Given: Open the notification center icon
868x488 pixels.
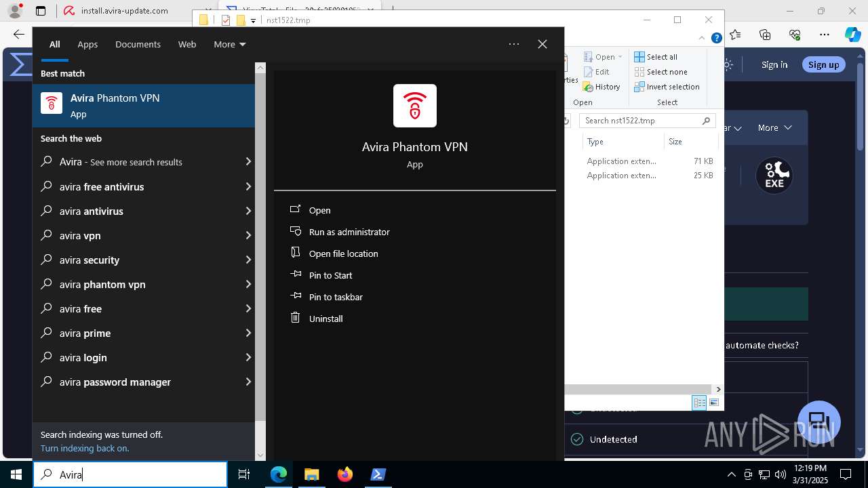Looking at the screenshot, I should (846, 474).
